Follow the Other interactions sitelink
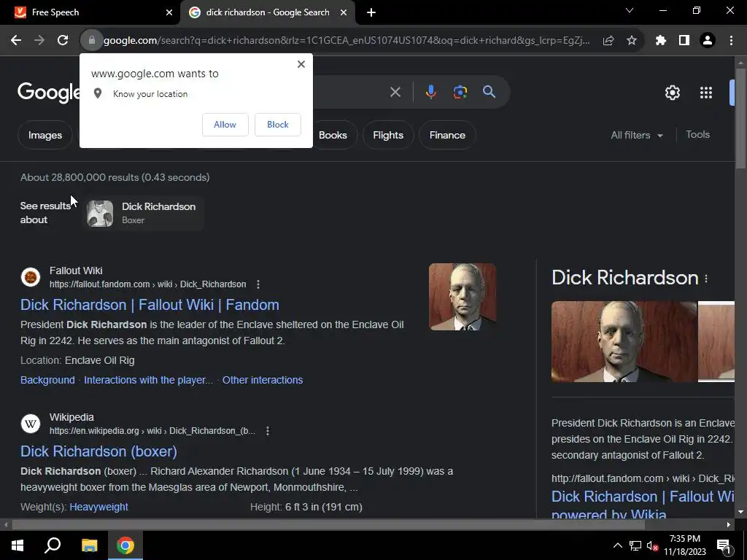 pos(263,380)
